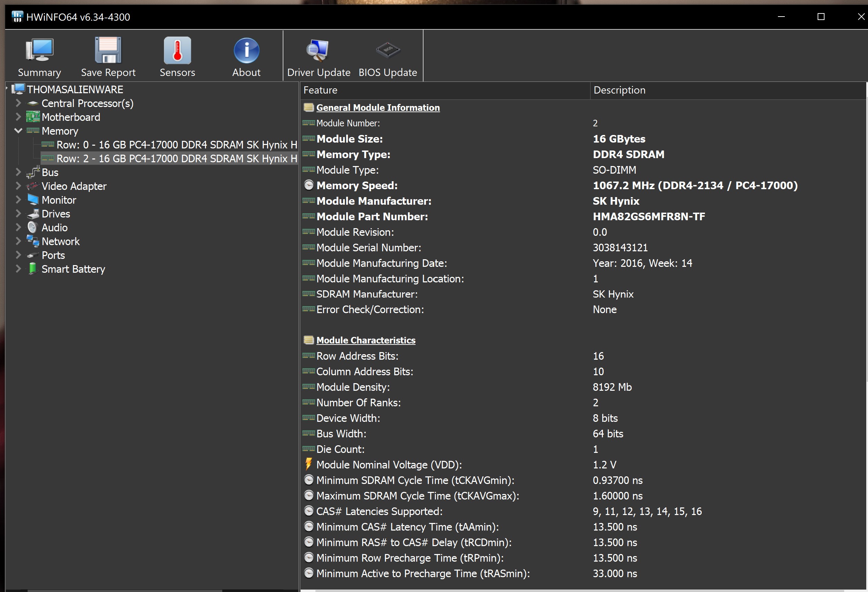Image resolution: width=868 pixels, height=592 pixels.
Task: Expand the Network node chevron
Action: [18, 241]
